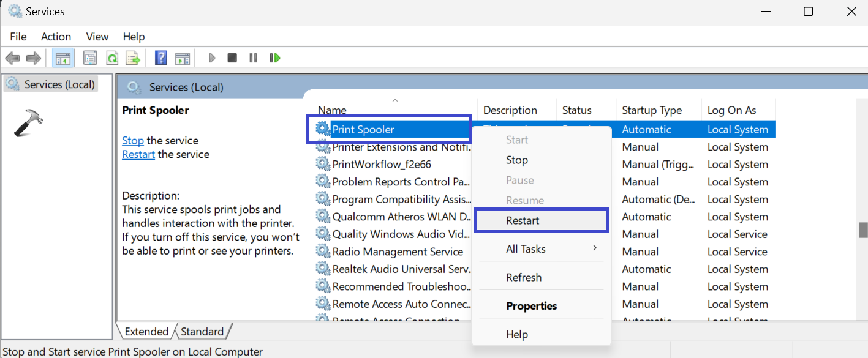Click the Pause Service toolbar icon
Image resolution: width=868 pixels, height=358 pixels.
tap(253, 58)
